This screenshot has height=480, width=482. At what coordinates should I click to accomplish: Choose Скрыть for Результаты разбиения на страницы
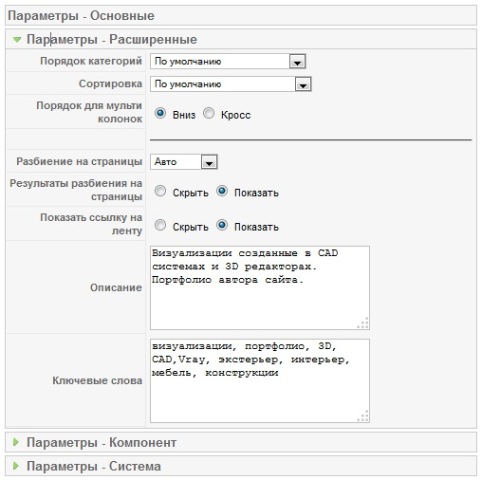coord(160,191)
